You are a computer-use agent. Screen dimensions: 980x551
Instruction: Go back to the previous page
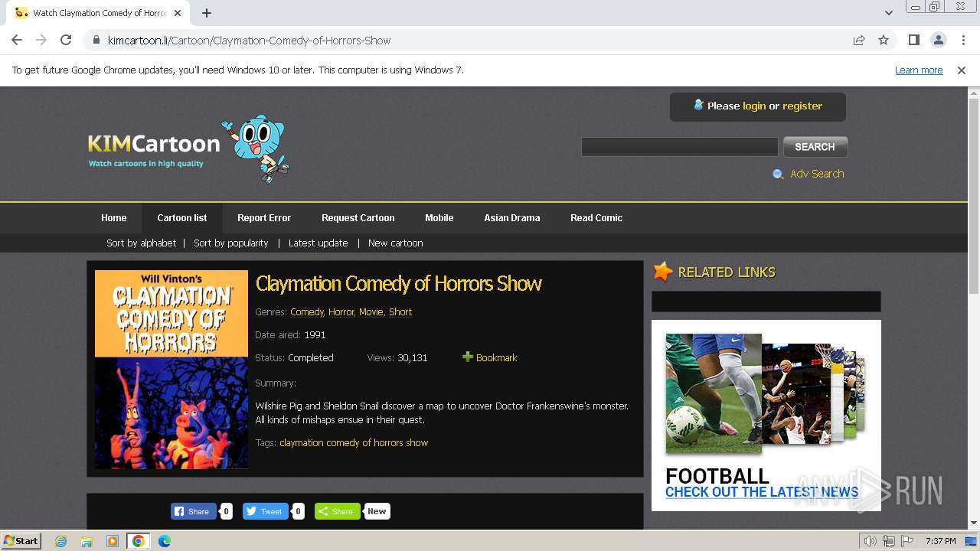[x=17, y=40]
